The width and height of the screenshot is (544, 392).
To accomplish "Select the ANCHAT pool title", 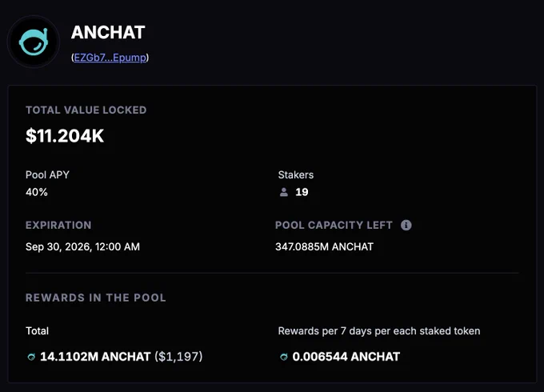I will 108,33.
